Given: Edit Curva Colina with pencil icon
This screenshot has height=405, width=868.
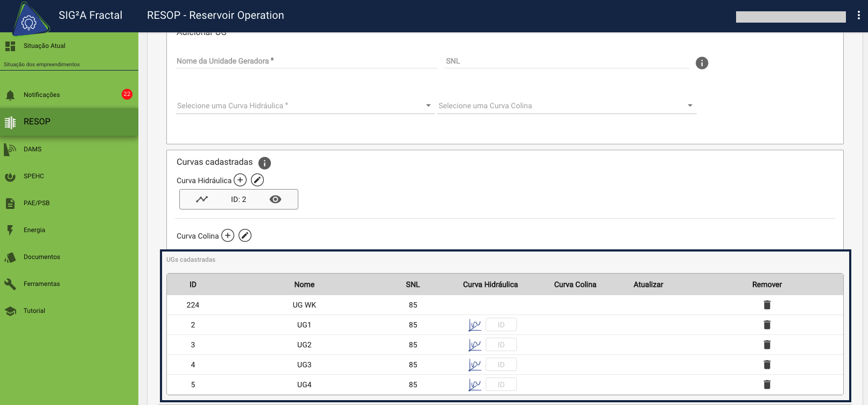Looking at the screenshot, I should [x=245, y=235].
